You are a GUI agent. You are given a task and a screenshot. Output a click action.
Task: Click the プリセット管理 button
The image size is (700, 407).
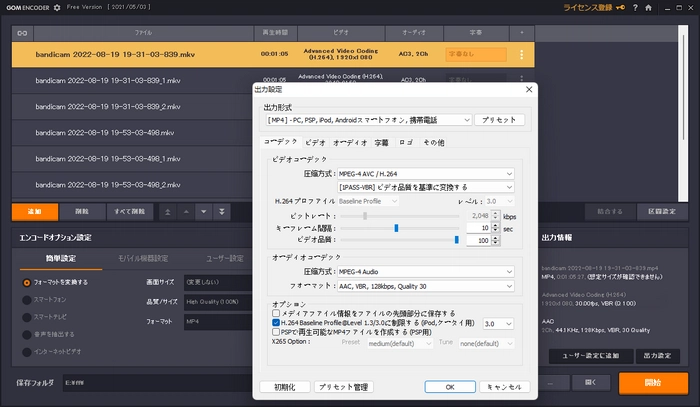pos(343,386)
